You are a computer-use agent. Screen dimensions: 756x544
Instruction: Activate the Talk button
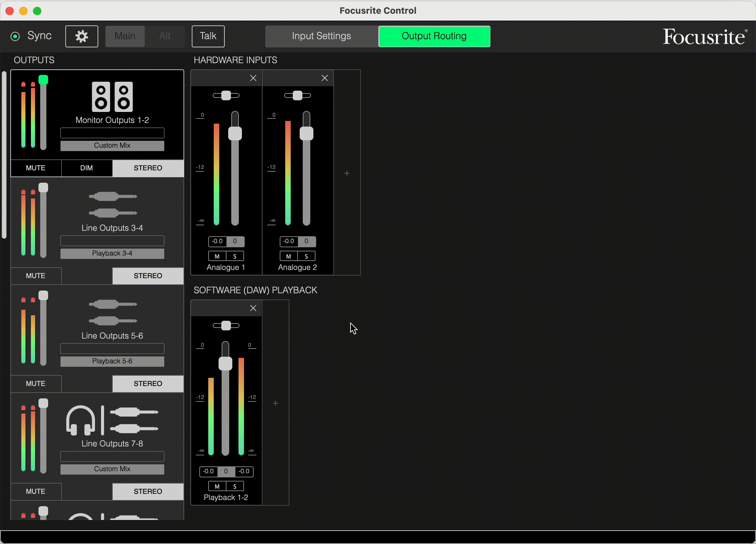pyautogui.click(x=208, y=36)
